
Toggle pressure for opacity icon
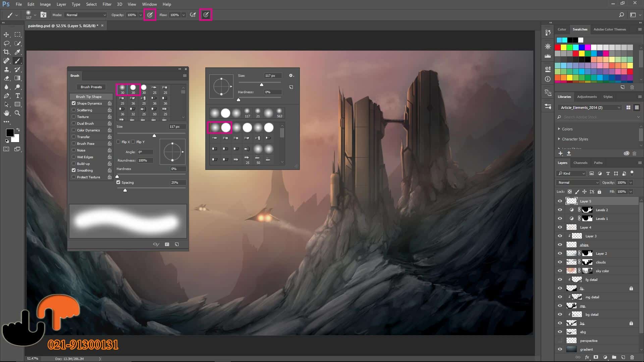coord(150,15)
